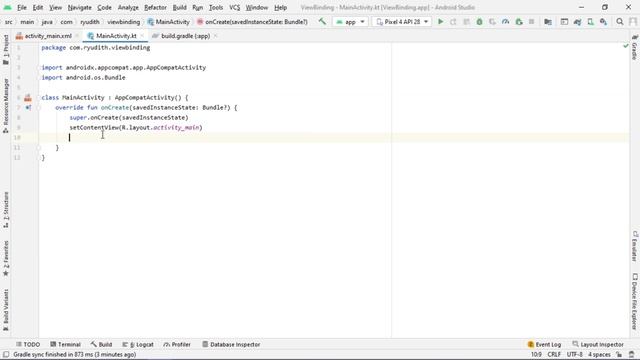Click the ryudith breadcrumb folder
This screenshot has width=640, height=360.
[x=90, y=22]
